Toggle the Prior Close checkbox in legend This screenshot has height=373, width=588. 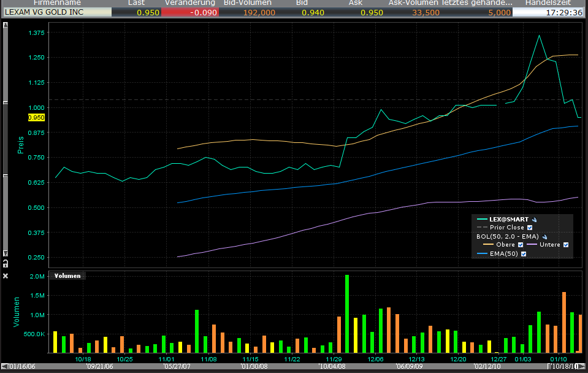click(530, 228)
